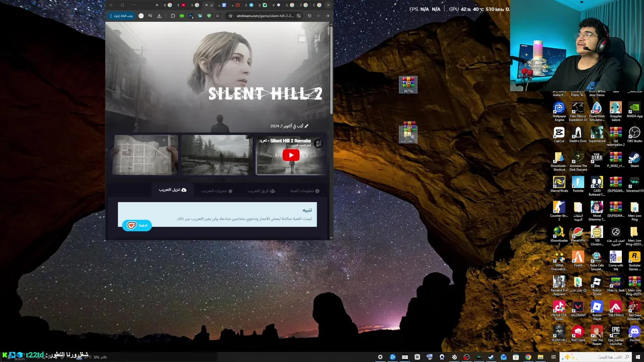Play the Silent Hill 2 Remake video
644x362 pixels.
291,155
